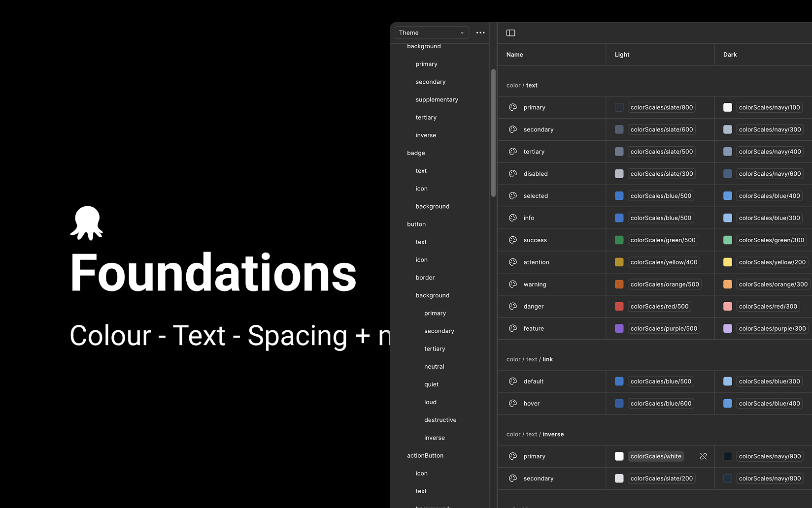Image resolution: width=812 pixels, height=508 pixels.
Task: Select border under button group
Action: [425, 278]
